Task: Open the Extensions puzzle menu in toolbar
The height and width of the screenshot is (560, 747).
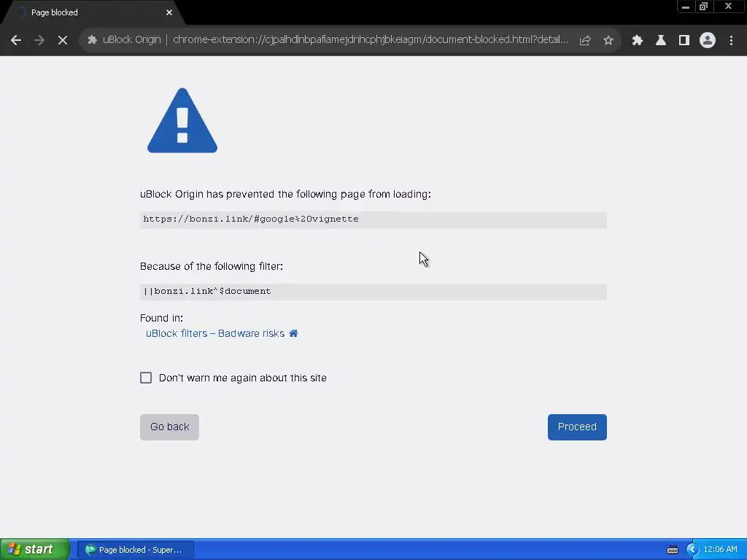Action: pyautogui.click(x=638, y=41)
